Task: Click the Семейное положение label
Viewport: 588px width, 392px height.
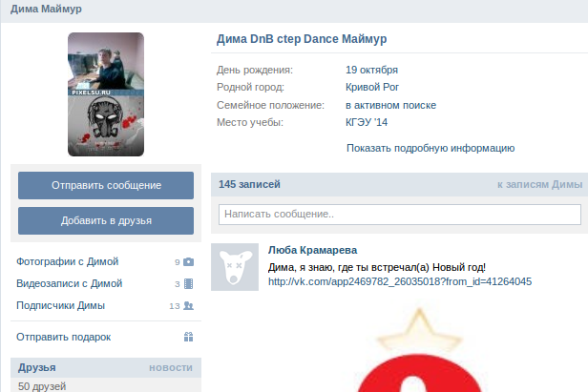Action: 270,105
